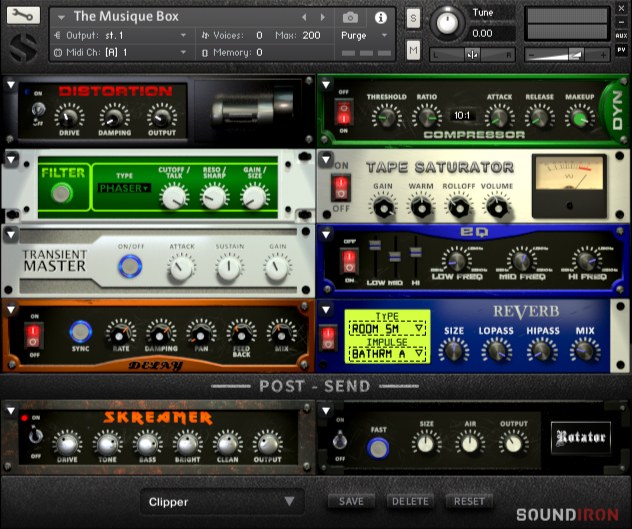Click the DELETE preset button

410,501
